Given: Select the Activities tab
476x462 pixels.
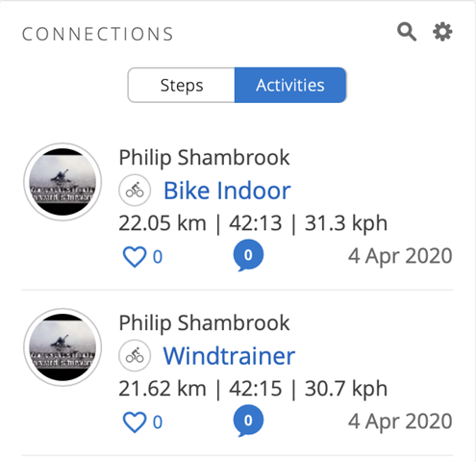Looking at the screenshot, I should (290, 85).
